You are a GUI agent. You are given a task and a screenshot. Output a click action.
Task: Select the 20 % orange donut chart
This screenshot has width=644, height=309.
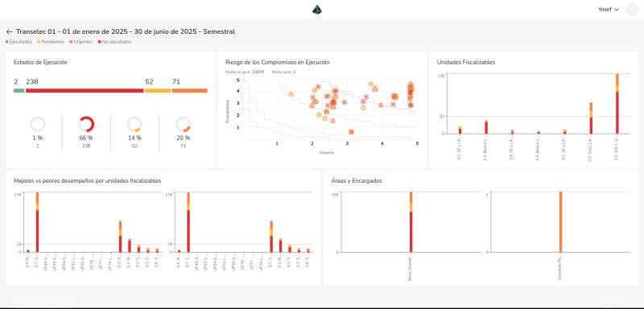(x=184, y=125)
